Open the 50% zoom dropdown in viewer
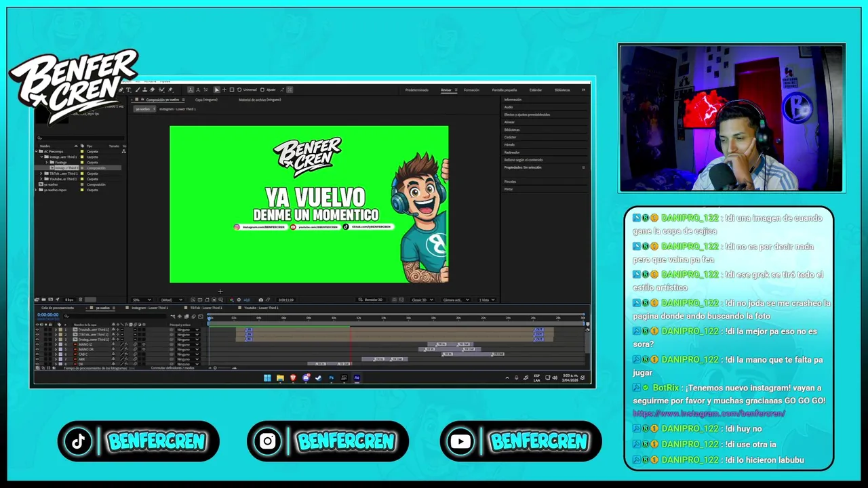Image resolution: width=868 pixels, height=488 pixels. [x=141, y=300]
